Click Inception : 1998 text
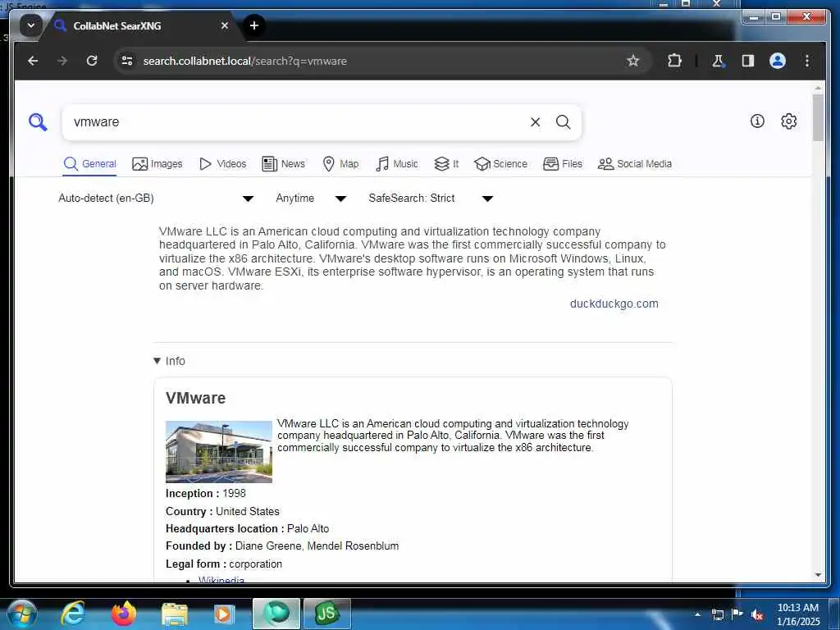Viewport: 840px width, 630px height. [x=206, y=493]
